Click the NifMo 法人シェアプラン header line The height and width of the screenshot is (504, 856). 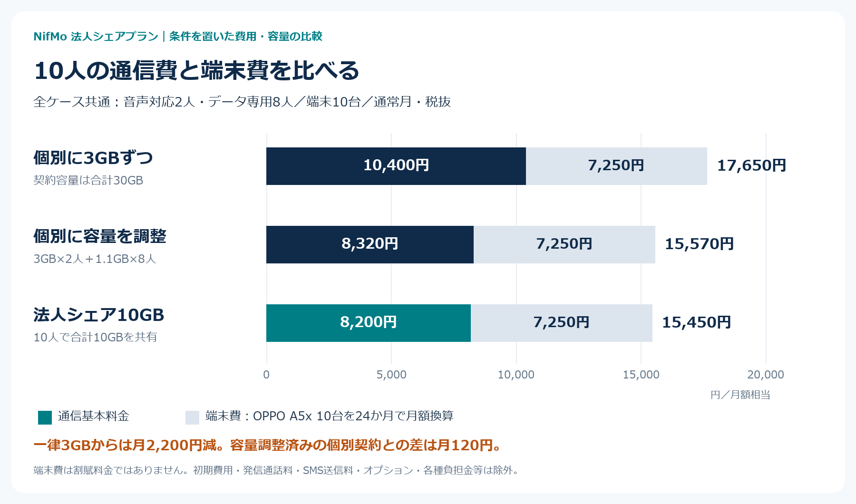178,36
